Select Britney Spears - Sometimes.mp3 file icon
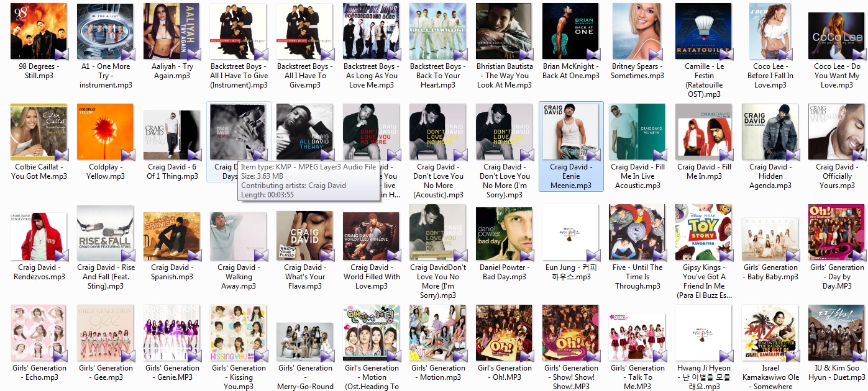The image size is (868, 391). point(637,31)
